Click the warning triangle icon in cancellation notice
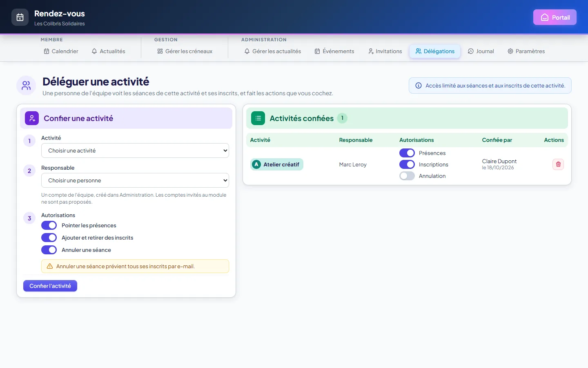588x368 pixels. click(50, 266)
